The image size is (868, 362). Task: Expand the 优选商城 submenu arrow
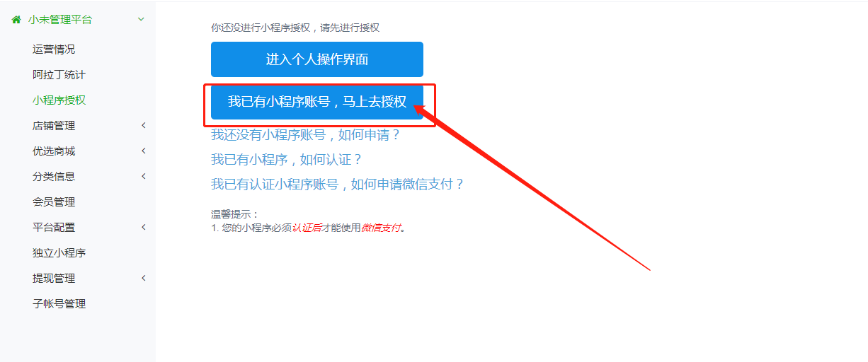tap(143, 151)
